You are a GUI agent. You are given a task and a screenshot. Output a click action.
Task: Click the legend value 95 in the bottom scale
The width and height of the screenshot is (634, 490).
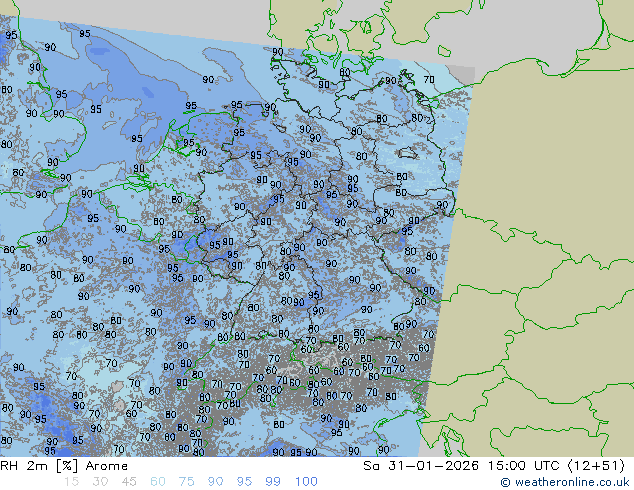tap(244, 482)
